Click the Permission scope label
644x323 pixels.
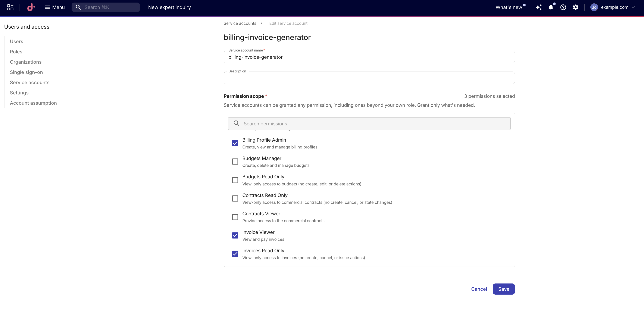pos(244,96)
